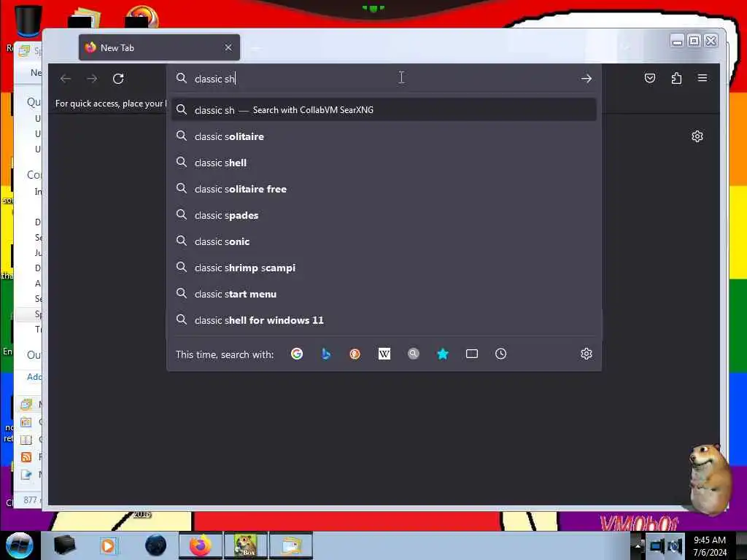The height and width of the screenshot is (560, 747).
Task: Pick the 'classic start menu' suggestion
Action: pos(384,294)
